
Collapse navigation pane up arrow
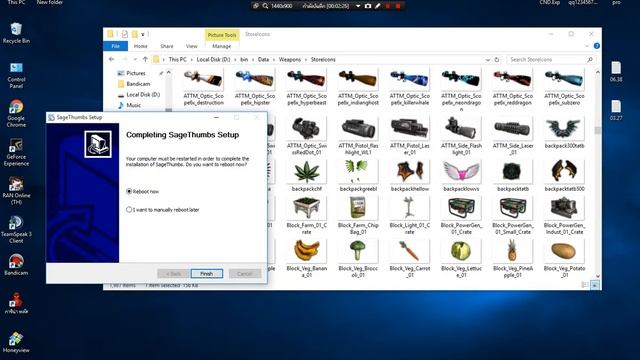pos(169,72)
